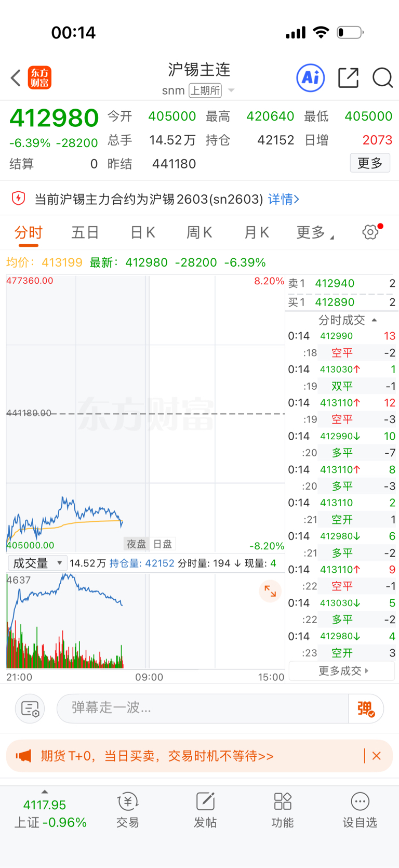
Task: Open the search magnifier icon
Action: pyautogui.click(x=382, y=78)
